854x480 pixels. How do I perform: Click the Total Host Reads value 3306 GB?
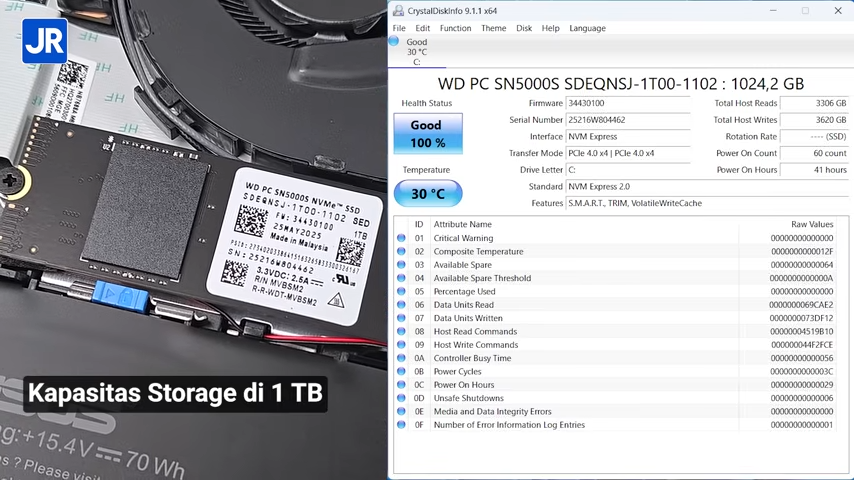point(814,103)
